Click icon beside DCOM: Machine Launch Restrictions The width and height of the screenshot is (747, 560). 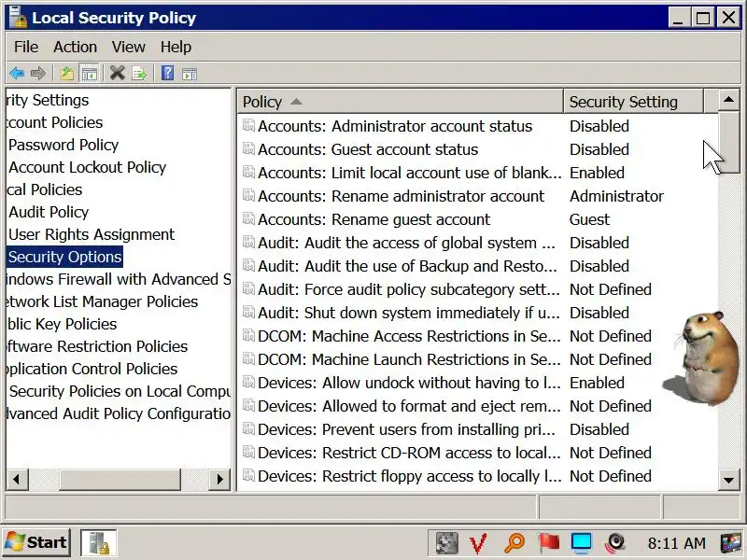coord(248,358)
